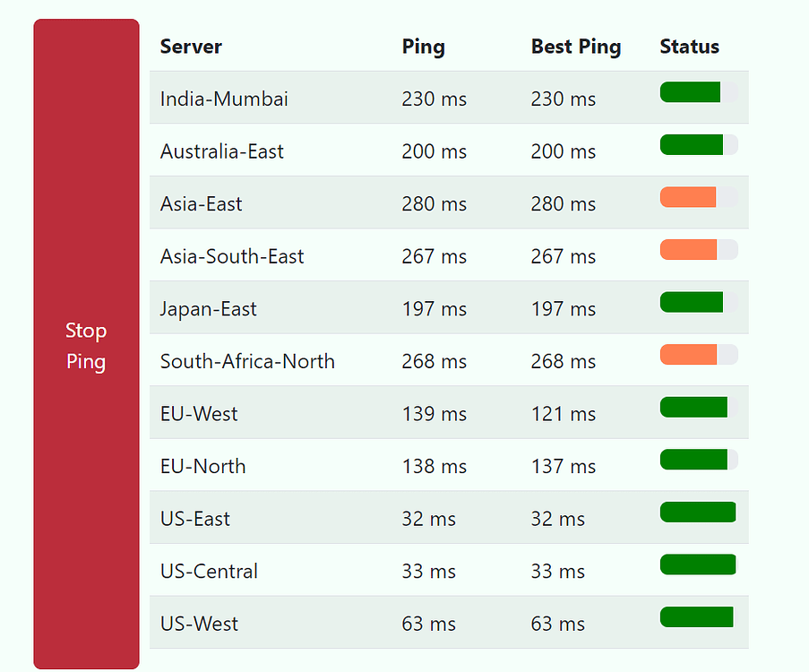
Task: Click the green status bar for US-West
Action: pos(698,616)
